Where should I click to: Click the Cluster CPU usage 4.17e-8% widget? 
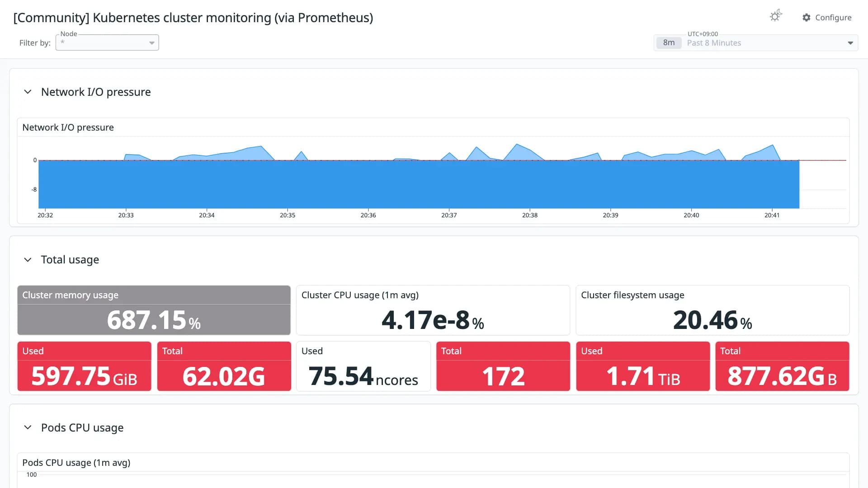(433, 310)
